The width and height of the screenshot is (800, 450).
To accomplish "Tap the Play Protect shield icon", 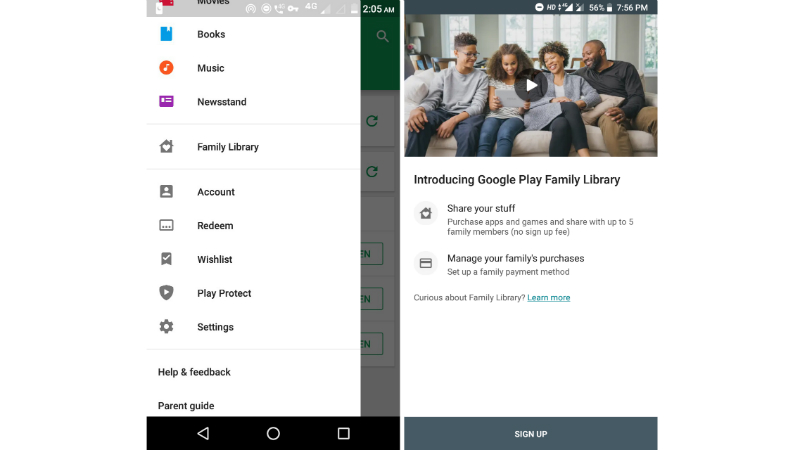I will 166,292.
